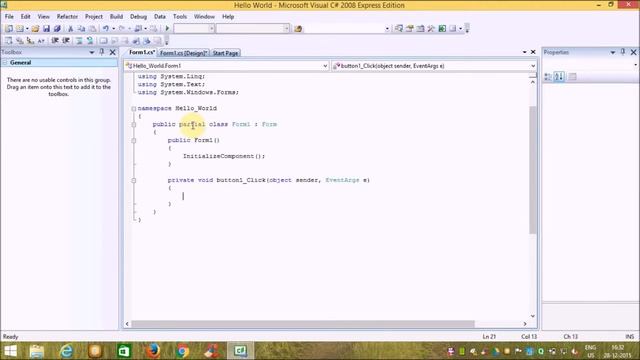Click the Copy icon in toolbar
This screenshot has width=640, height=360.
[x=81, y=29]
